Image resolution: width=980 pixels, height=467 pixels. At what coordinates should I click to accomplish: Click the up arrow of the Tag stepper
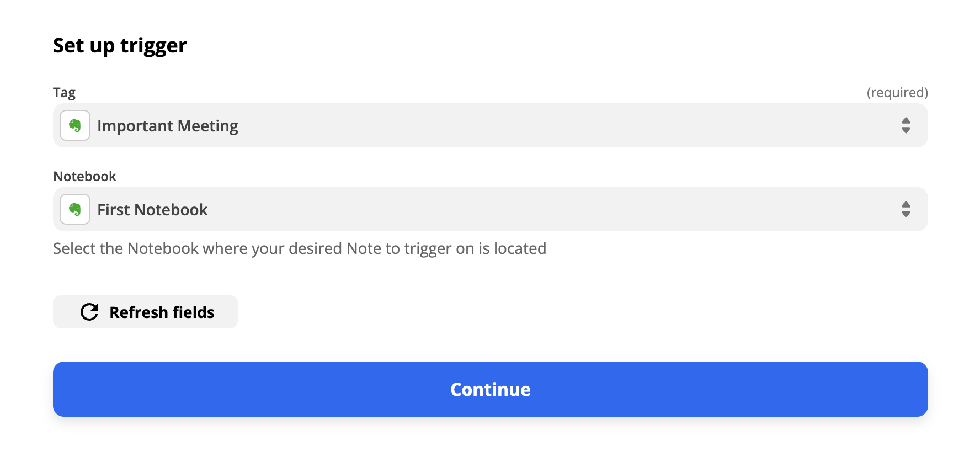pos(906,120)
